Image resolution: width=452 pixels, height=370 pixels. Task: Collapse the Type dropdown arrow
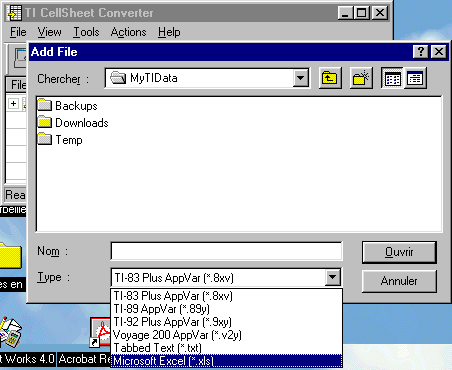[x=332, y=277]
